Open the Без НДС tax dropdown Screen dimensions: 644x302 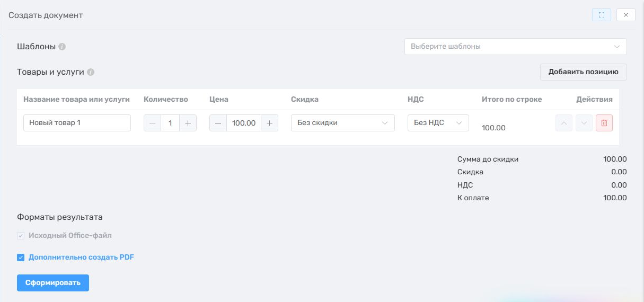coord(438,123)
